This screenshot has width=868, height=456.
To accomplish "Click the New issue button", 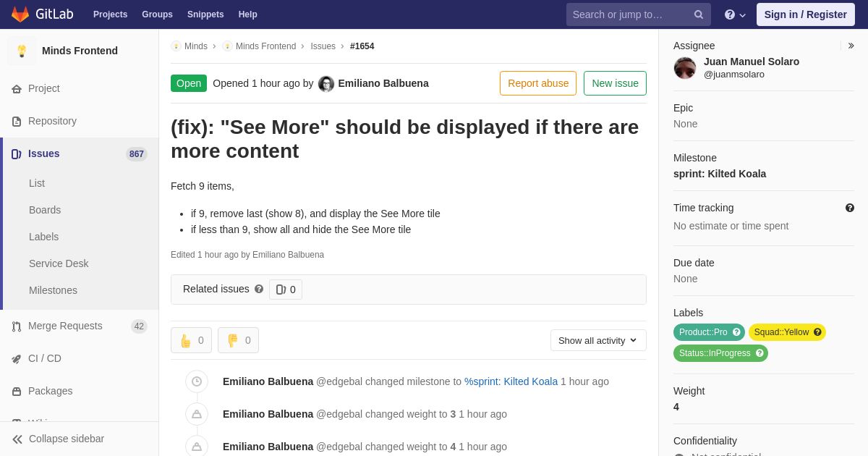I will (615, 83).
